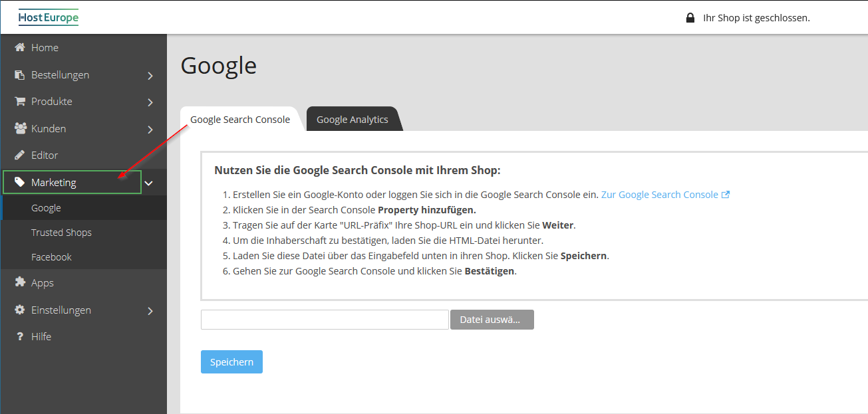Select the Marketing menu item
The image size is (868, 414).
[x=72, y=182]
